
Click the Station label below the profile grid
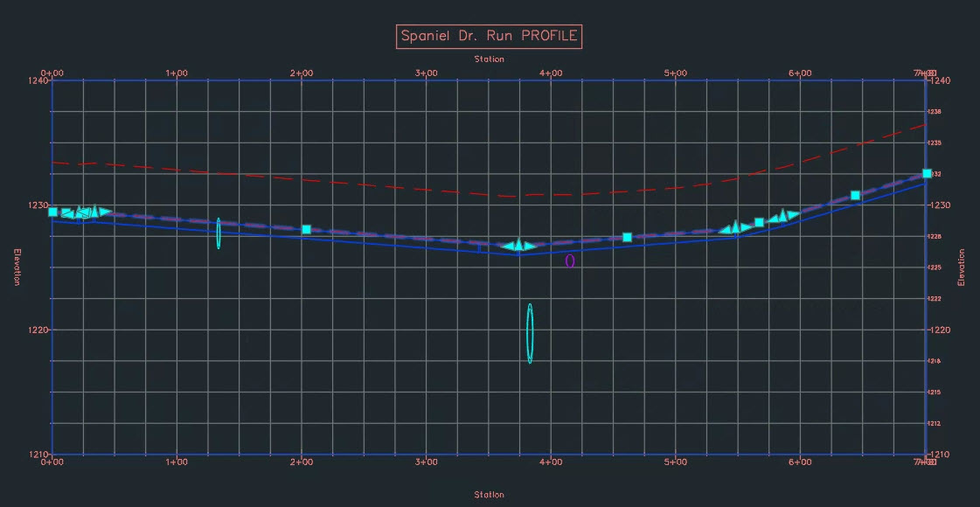pyautogui.click(x=489, y=495)
